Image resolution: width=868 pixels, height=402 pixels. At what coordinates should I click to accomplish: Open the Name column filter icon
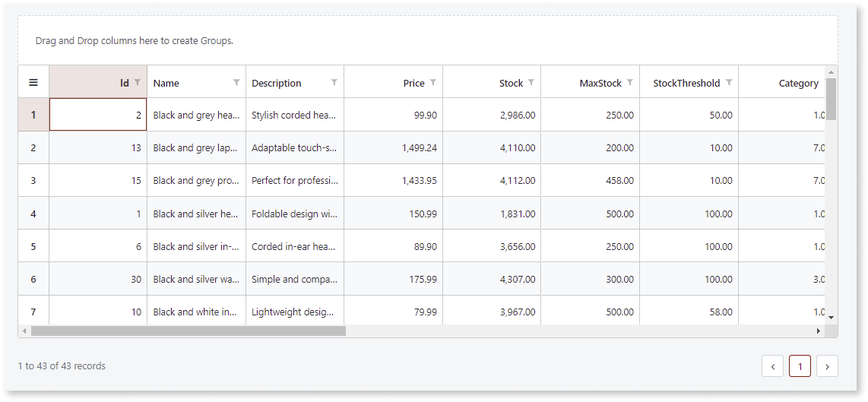[x=236, y=82]
